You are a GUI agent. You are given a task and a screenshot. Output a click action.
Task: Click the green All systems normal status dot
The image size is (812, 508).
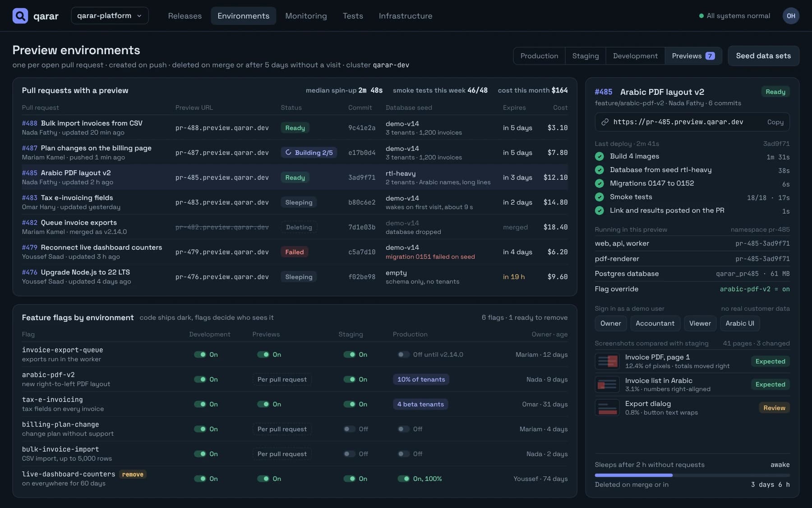701,16
